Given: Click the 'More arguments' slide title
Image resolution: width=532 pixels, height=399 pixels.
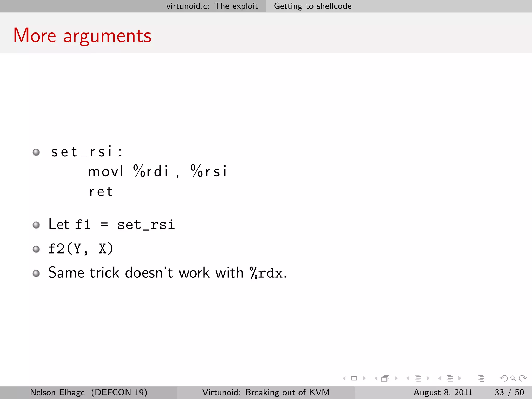Looking at the screenshot, I should (82, 35).
